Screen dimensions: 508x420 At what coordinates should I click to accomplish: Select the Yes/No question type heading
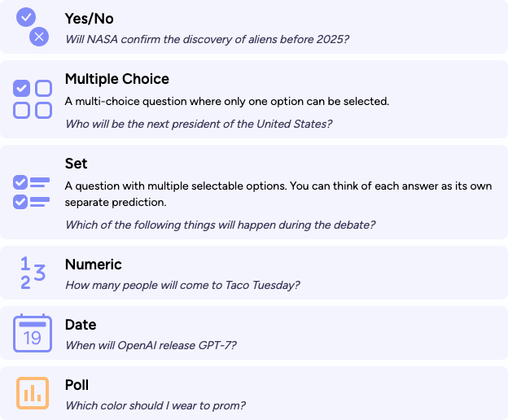tap(89, 19)
